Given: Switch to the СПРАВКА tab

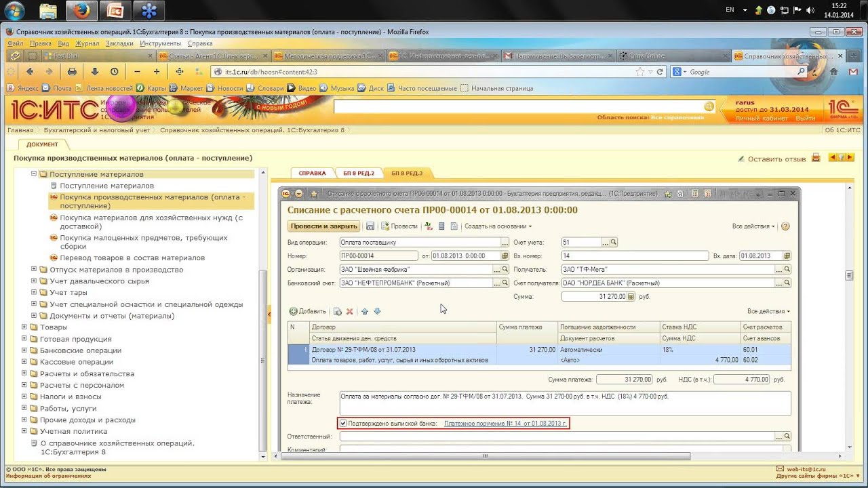Looking at the screenshot, I should pos(313,174).
